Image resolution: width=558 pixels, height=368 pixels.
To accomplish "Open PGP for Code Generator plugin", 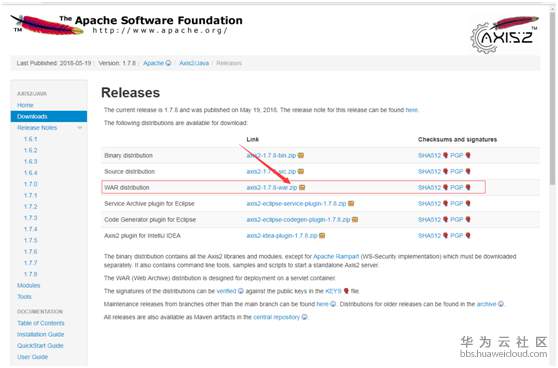I will (457, 220).
